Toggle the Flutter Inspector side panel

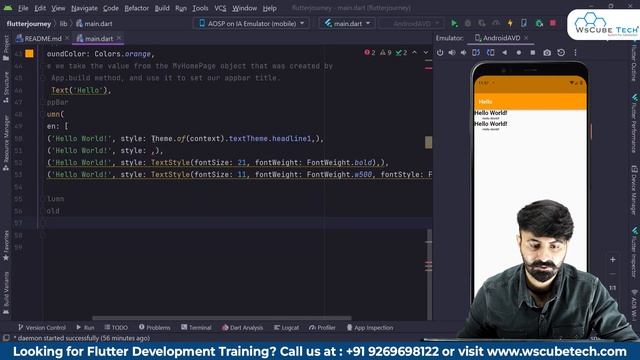[x=634, y=252]
